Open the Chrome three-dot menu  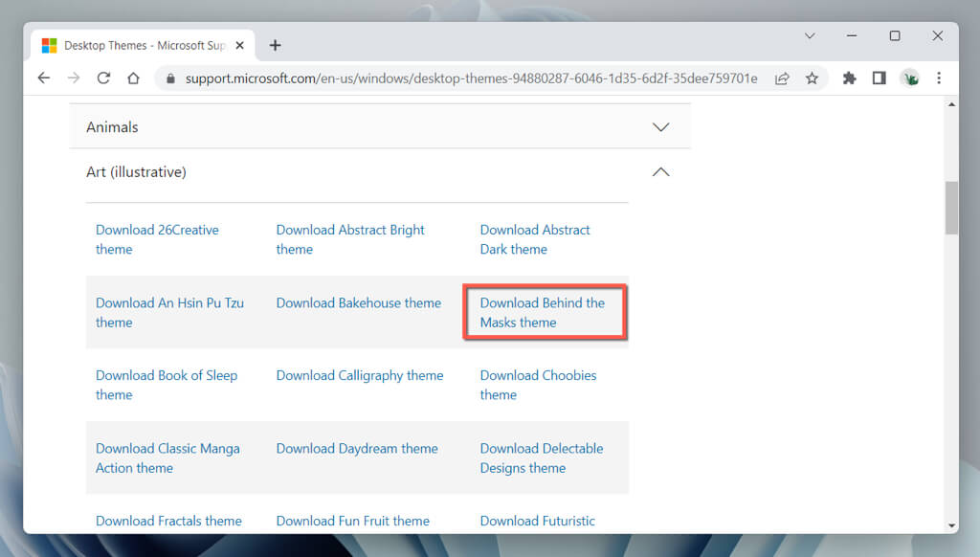(938, 78)
